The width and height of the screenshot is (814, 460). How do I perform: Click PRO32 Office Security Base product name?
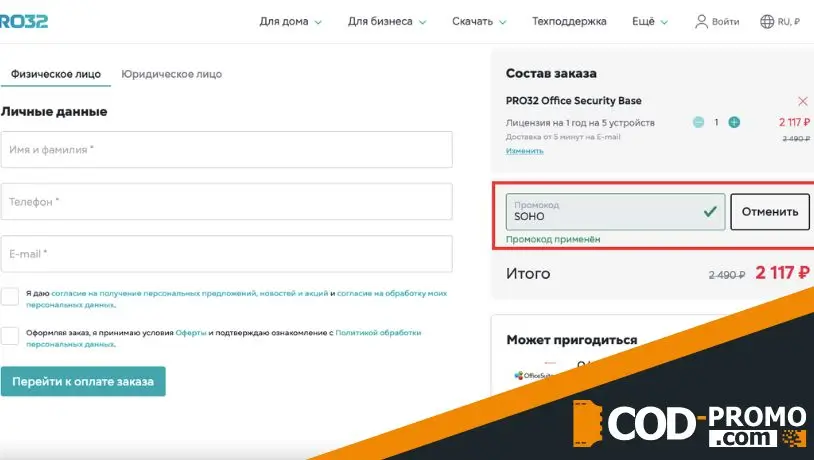574,101
